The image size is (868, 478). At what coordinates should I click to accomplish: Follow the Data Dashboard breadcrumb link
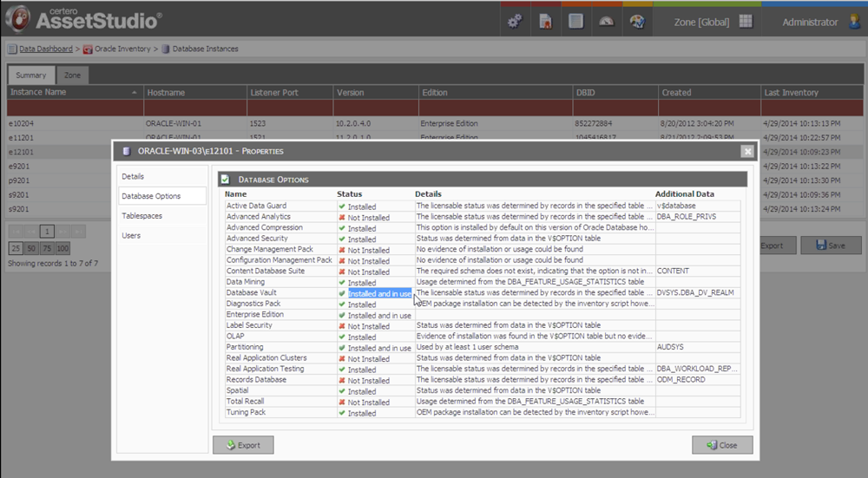(45, 49)
